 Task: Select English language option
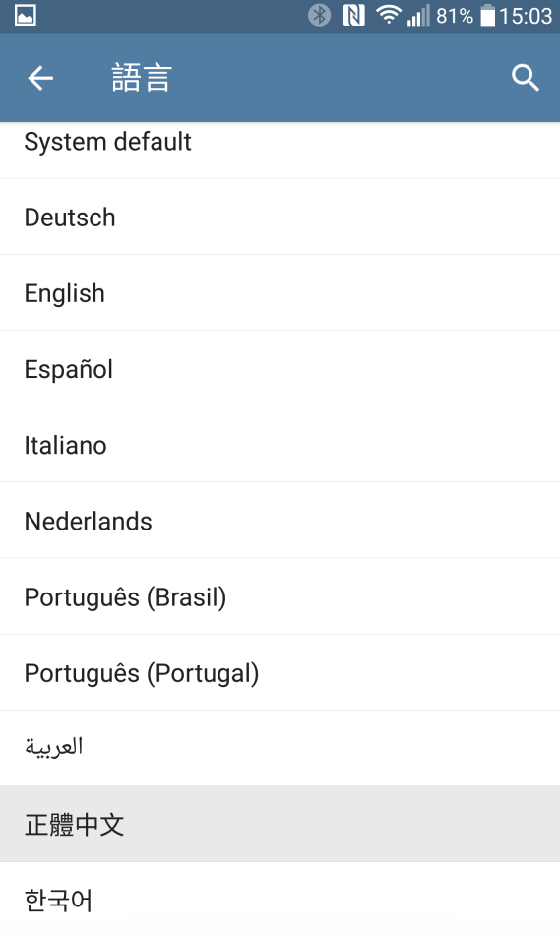tap(280, 292)
